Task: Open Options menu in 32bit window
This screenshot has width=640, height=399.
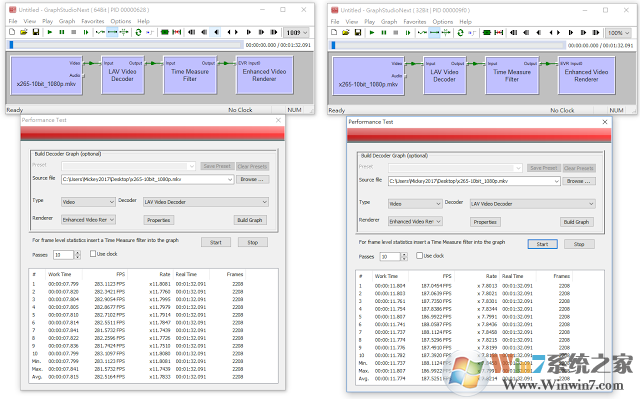Action: point(442,22)
